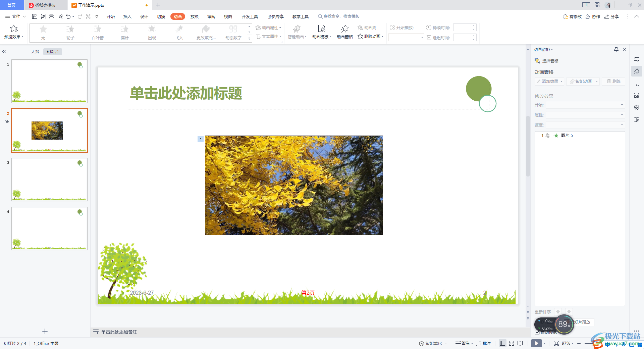644x349 pixels.
Task: Switch to the 放映 slideshow tab
Action: click(x=195, y=16)
